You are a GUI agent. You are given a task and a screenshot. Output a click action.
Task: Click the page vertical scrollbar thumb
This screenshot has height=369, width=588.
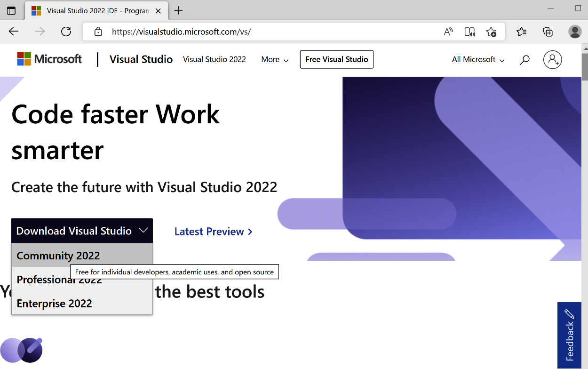coord(585,67)
